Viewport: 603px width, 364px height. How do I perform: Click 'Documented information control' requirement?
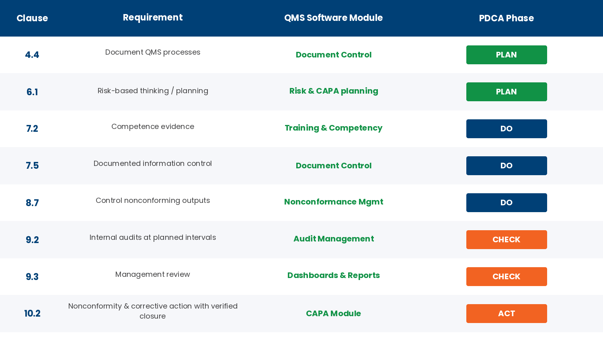click(x=153, y=164)
